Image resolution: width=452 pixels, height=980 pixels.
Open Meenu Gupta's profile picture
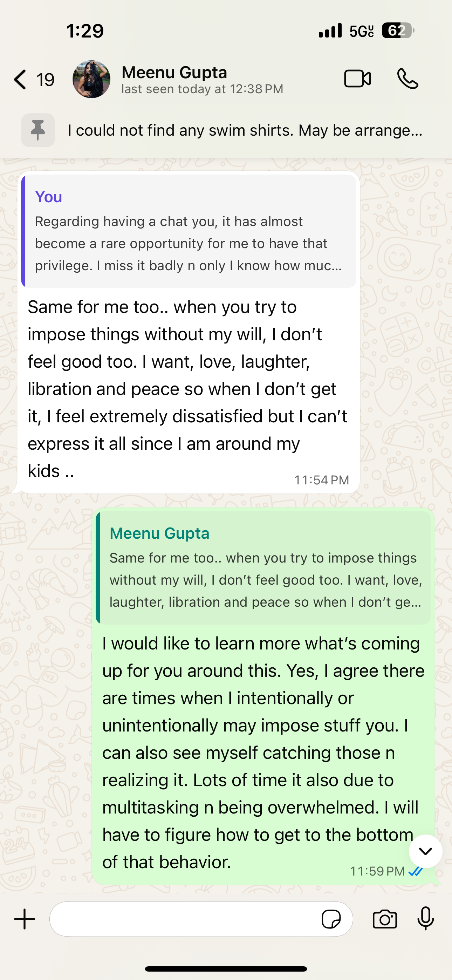(91, 79)
